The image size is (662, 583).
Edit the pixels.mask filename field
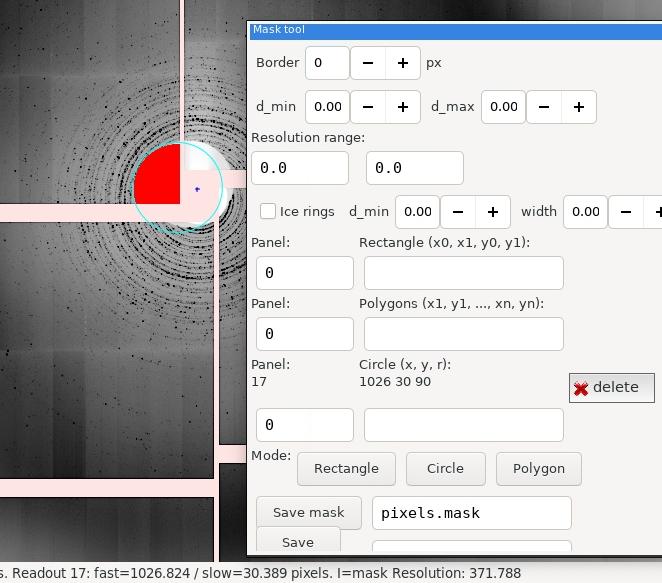click(x=472, y=513)
